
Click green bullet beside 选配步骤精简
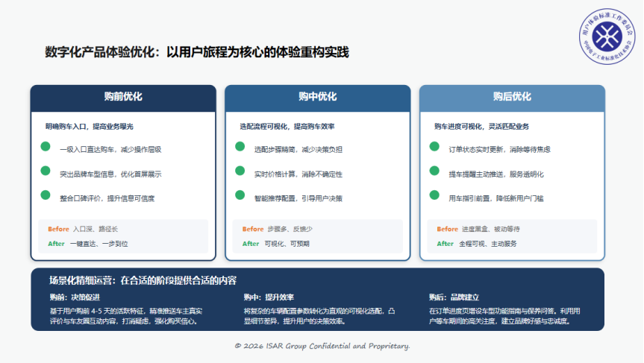(240, 147)
